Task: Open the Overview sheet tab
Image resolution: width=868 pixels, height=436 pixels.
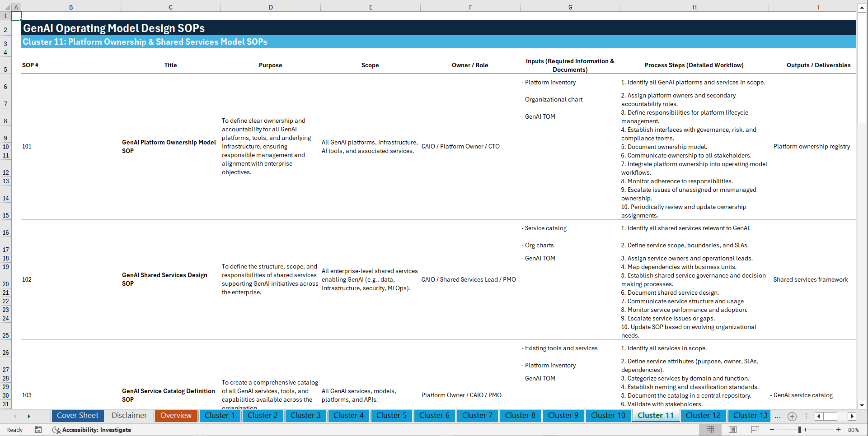Action: [x=176, y=416]
